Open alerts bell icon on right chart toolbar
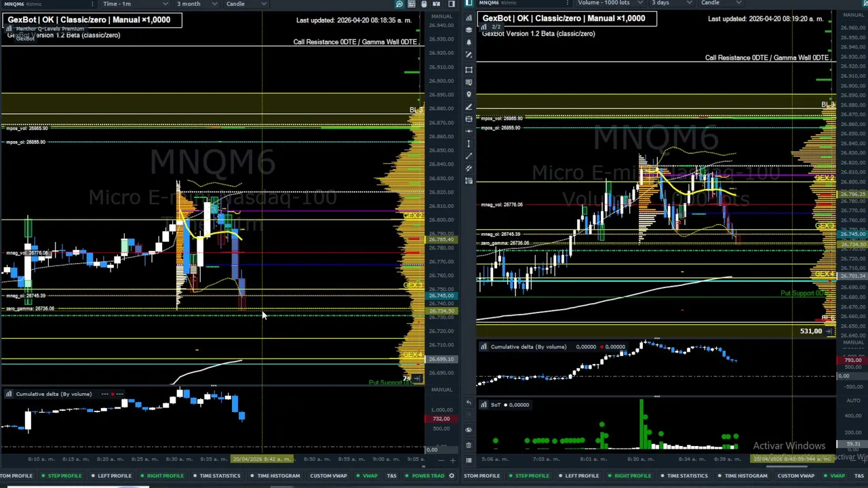The image size is (868, 488). coord(469,43)
